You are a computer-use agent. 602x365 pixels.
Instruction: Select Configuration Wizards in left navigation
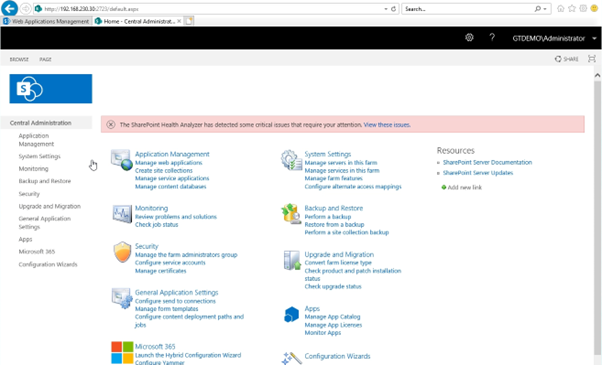(48, 264)
